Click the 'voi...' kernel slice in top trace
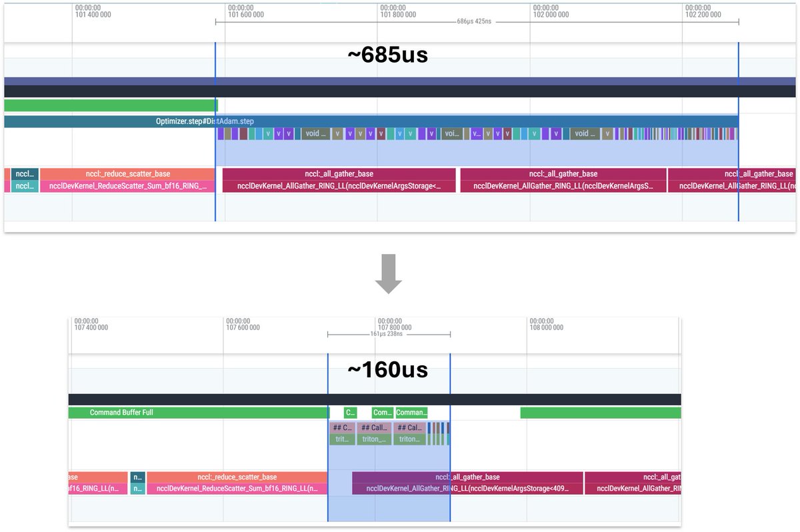The image size is (800, 532). click(x=452, y=133)
